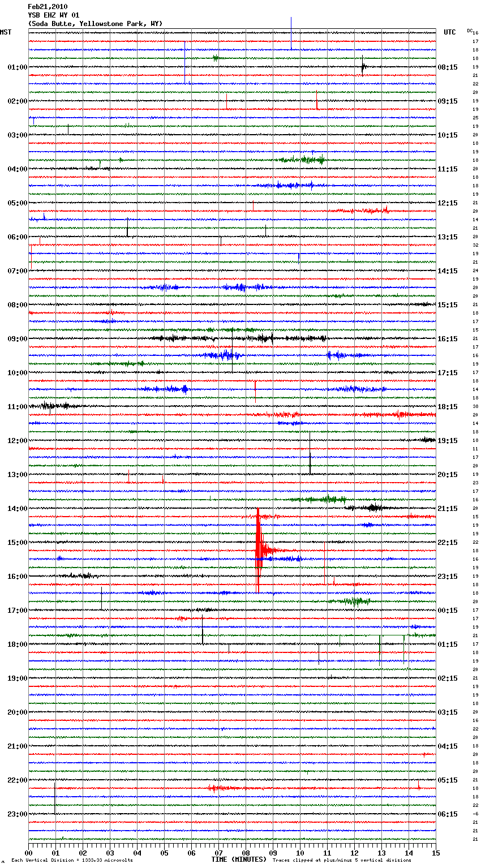Click the 10:15 UTC time label
The width and height of the screenshot is (481, 868).
click(448, 135)
